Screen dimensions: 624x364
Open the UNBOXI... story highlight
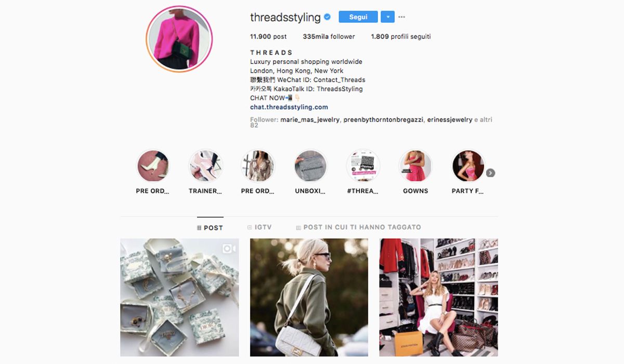[x=310, y=166]
